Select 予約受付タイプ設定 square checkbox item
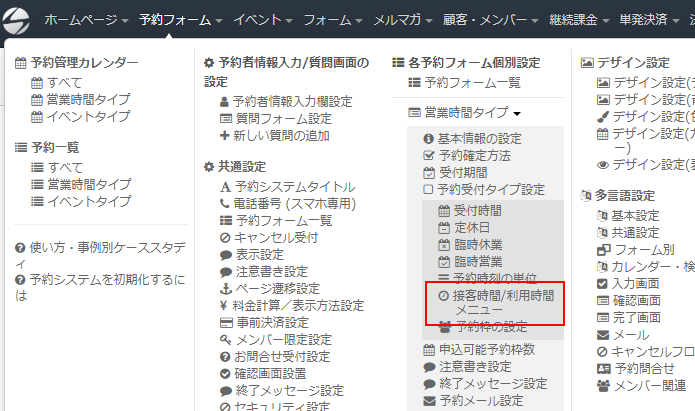695x411 pixels. (x=483, y=189)
